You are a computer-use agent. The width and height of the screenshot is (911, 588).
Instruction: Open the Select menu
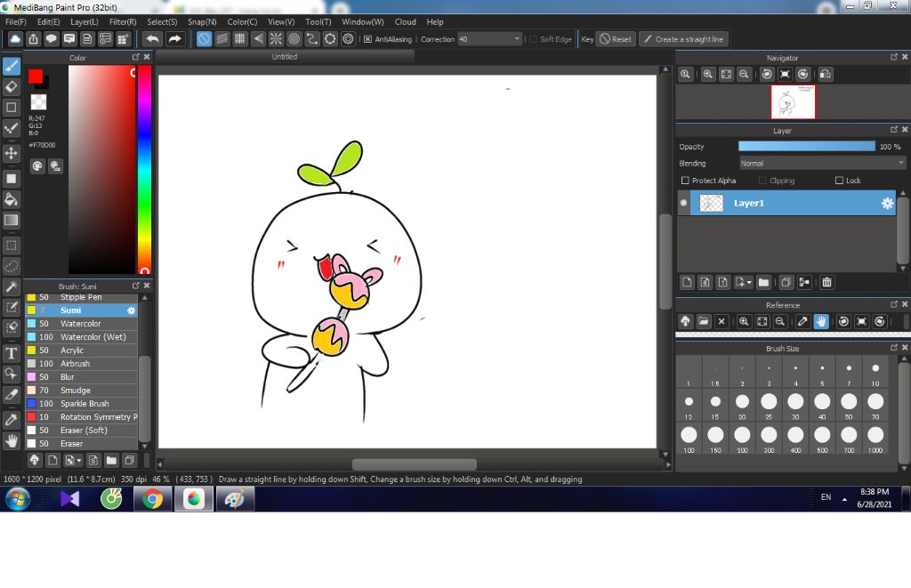pyautogui.click(x=162, y=21)
